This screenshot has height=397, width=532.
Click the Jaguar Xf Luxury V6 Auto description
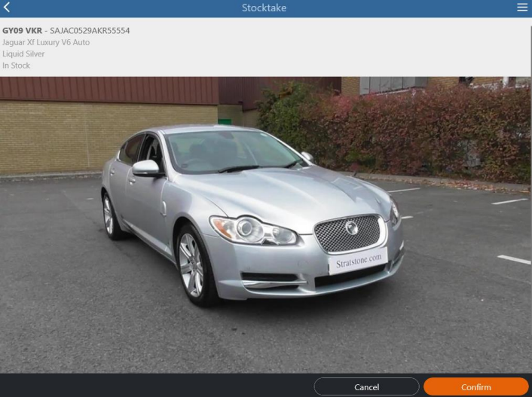[46, 42]
